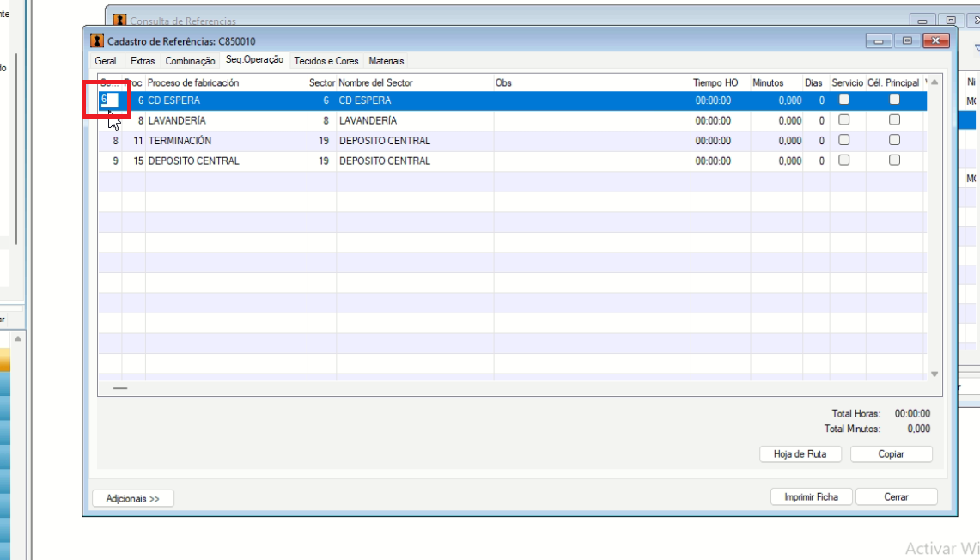Screen dimensions: 980x560
Task: Expand the Adicionais >> section
Action: (133, 498)
